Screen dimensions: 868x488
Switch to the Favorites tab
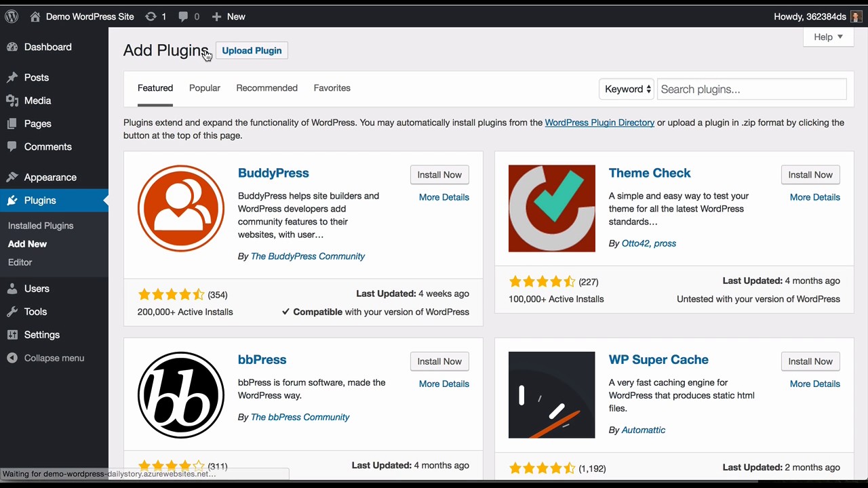[x=332, y=88]
